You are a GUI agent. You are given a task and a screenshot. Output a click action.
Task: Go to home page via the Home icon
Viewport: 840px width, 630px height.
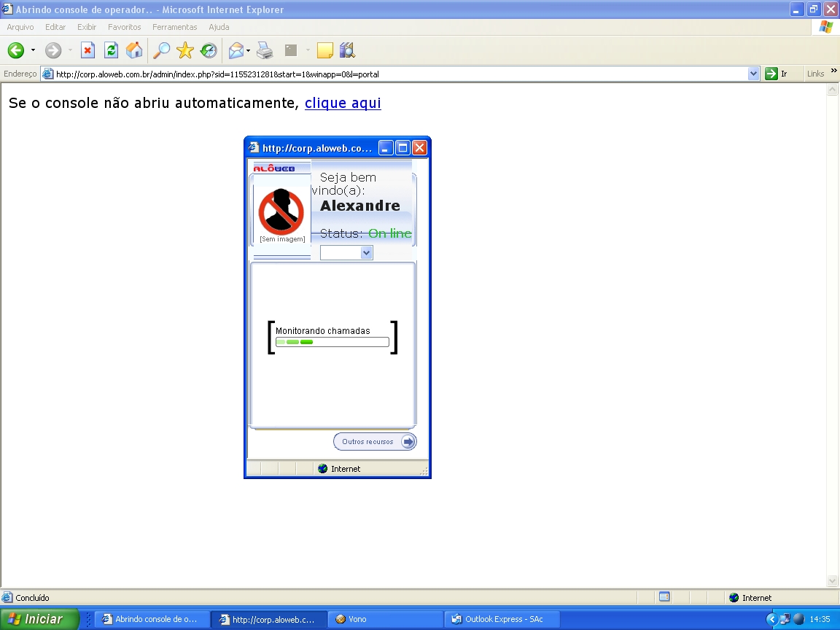coord(134,50)
